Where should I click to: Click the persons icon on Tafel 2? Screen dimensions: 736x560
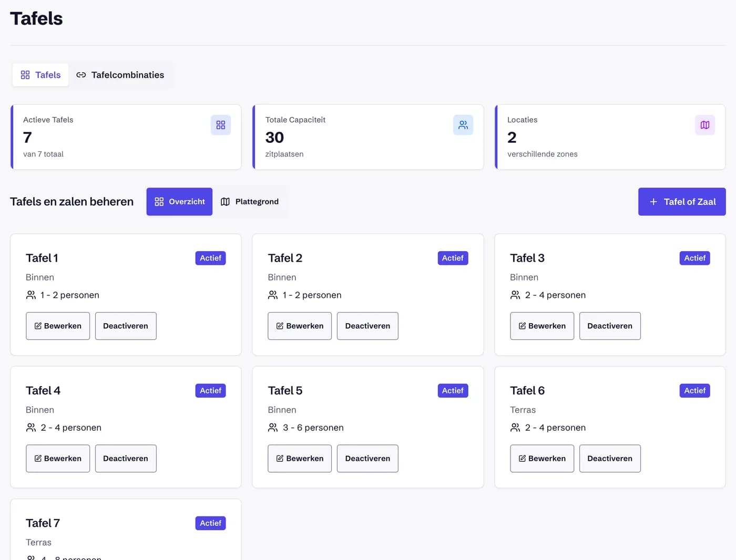(x=273, y=295)
